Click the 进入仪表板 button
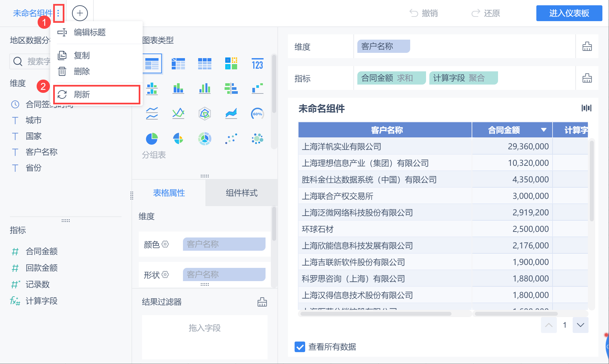 tap(569, 13)
